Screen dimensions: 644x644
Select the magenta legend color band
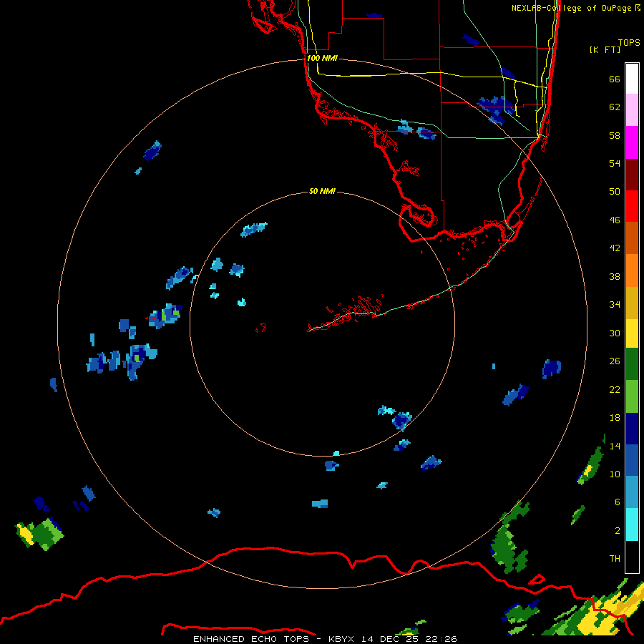point(632,142)
